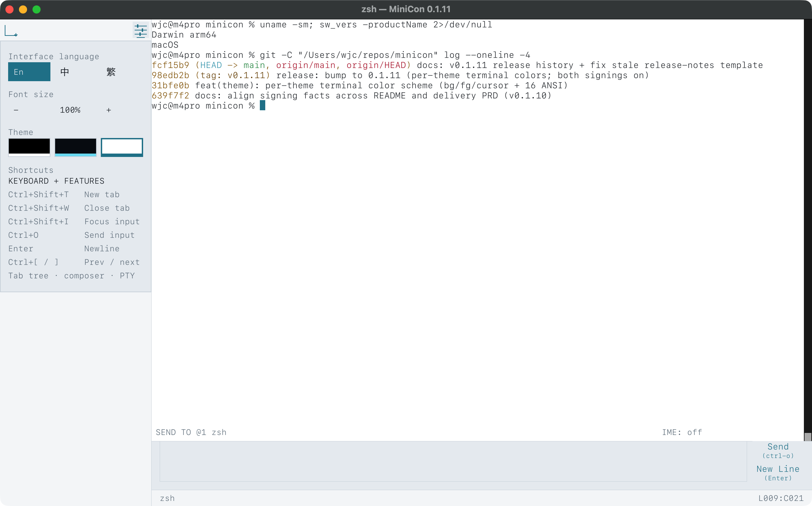Image resolution: width=812 pixels, height=506 pixels.
Task: Click the Enter Newline shortcut row
Action: point(74,249)
